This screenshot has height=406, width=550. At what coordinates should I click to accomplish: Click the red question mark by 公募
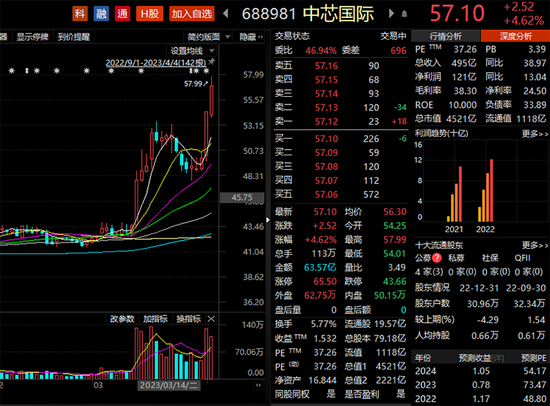pos(437,258)
